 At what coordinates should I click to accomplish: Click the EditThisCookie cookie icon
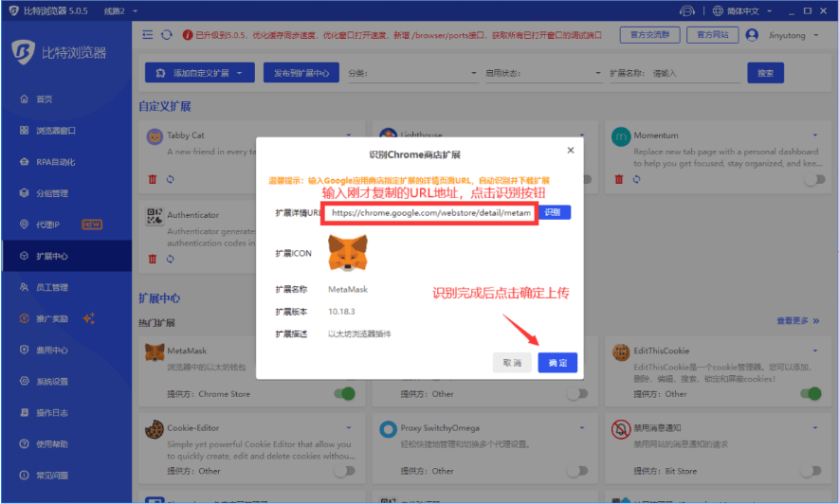click(x=621, y=352)
